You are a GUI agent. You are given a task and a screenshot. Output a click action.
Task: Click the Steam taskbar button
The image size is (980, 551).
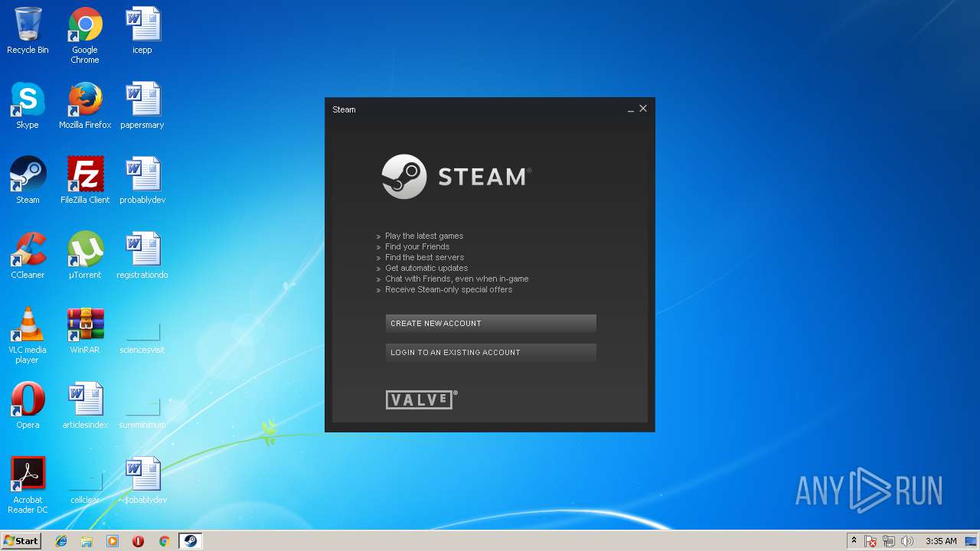[190, 541]
